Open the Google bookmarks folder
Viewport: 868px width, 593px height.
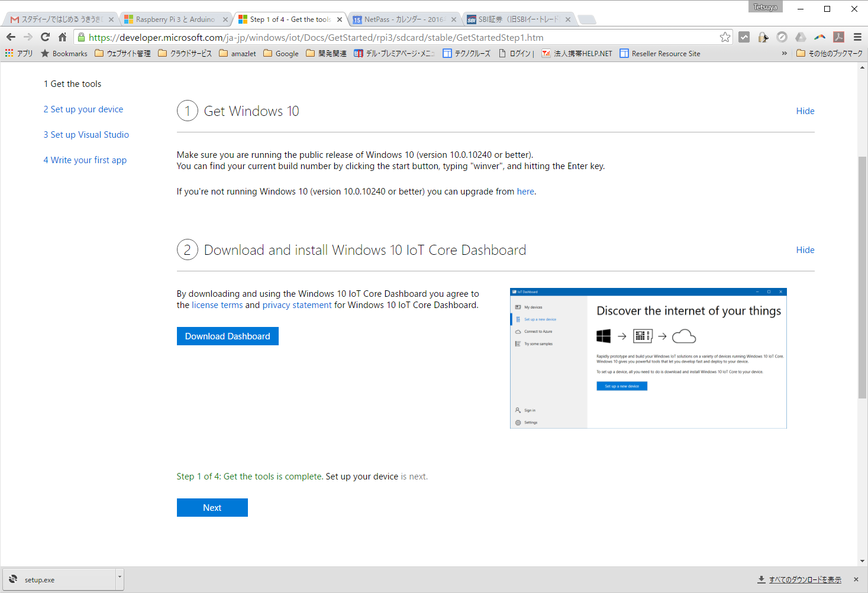281,53
